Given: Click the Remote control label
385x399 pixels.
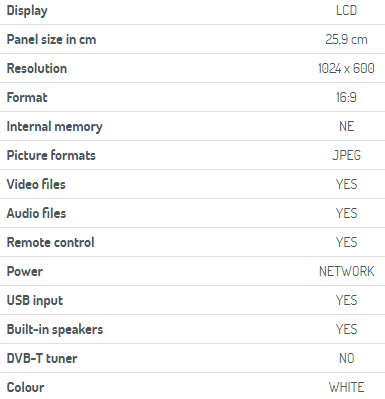Looking at the screenshot, I should coord(50,242).
